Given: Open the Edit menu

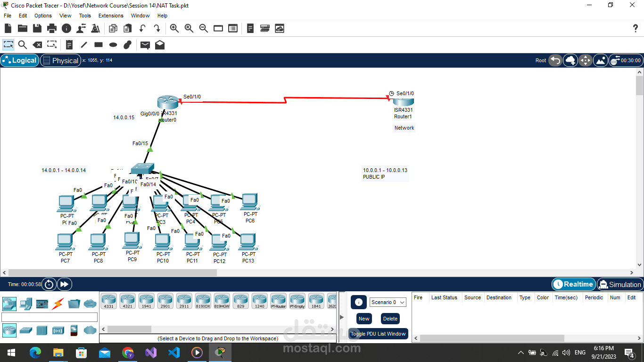Looking at the screenshot, I should tap(23, 16).
